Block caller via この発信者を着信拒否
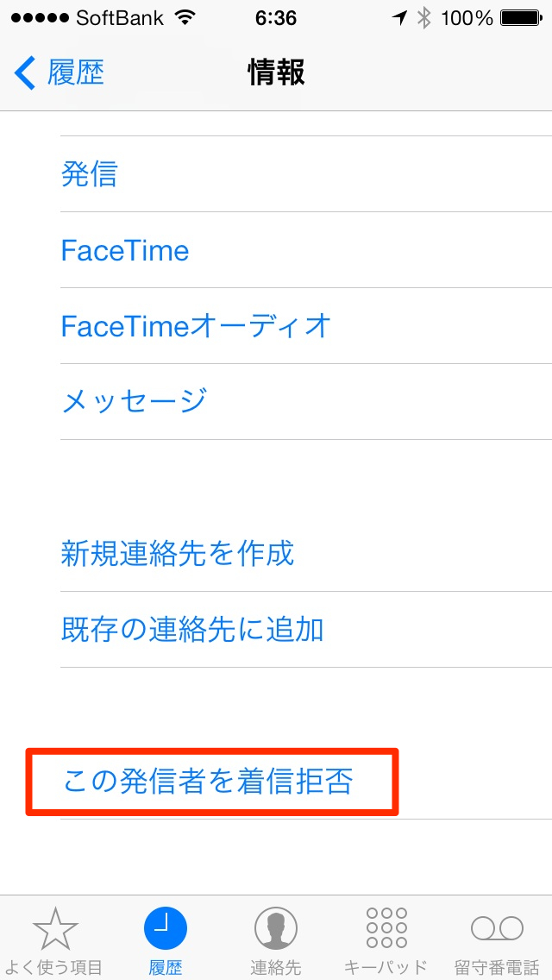The width and height of the screenshot is (552, 980). click(209, 782)
